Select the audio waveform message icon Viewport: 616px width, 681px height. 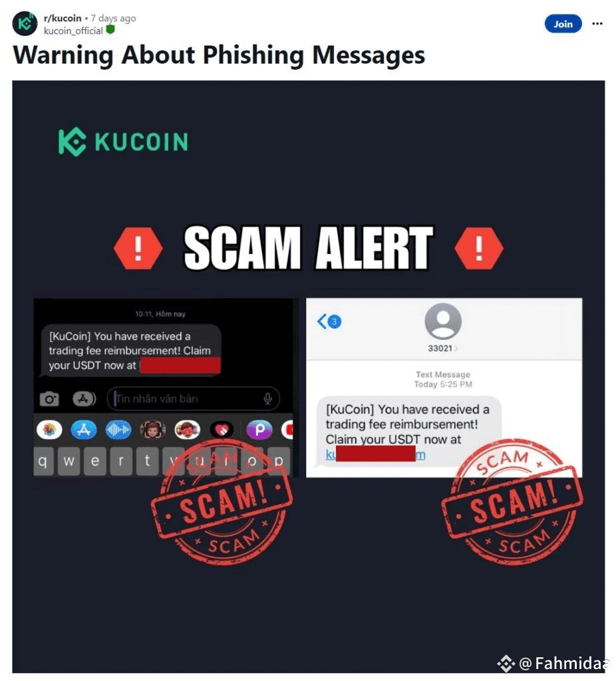(x=118, y=430)
